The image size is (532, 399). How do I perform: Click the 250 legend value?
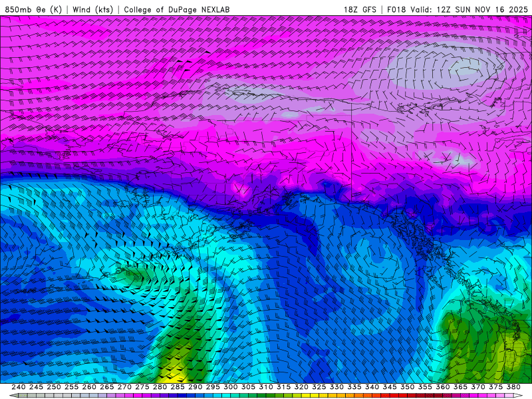coord(54,387)
